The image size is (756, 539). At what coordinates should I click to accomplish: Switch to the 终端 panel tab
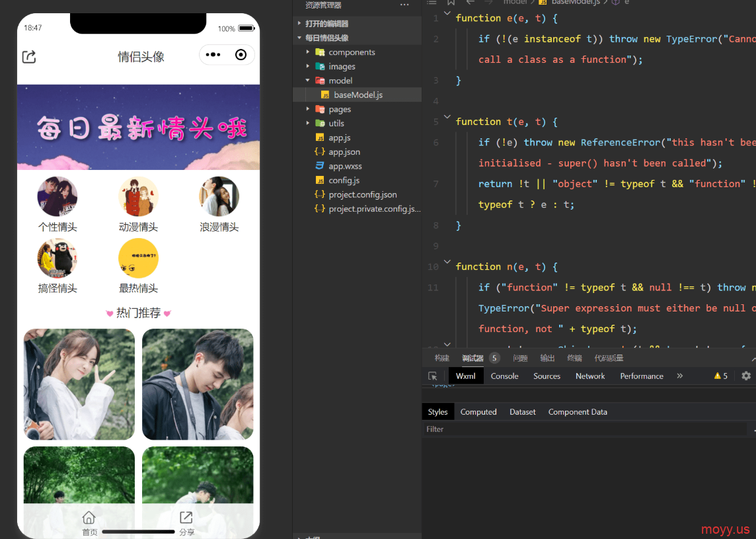pyautogui.click(x=574, y=358)
